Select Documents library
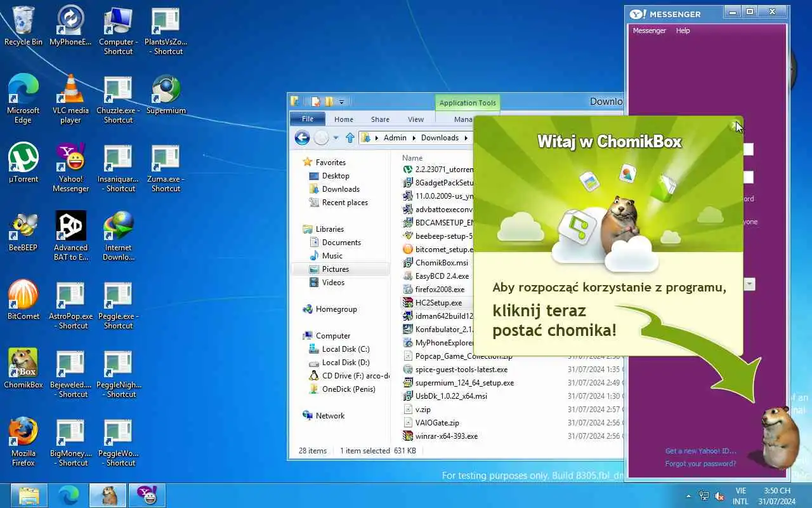Image resolution: width=812 pixels, height=508 pixels. coord(341,243)
